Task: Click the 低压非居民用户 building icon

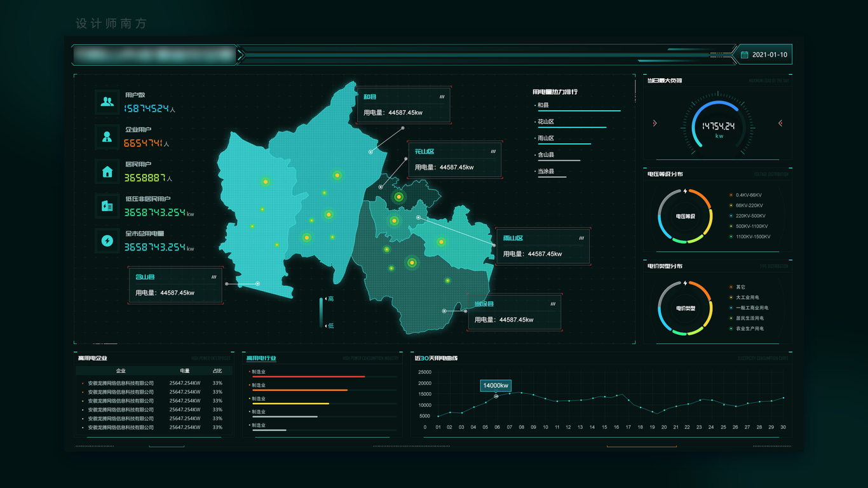Action: coord(107,206)
